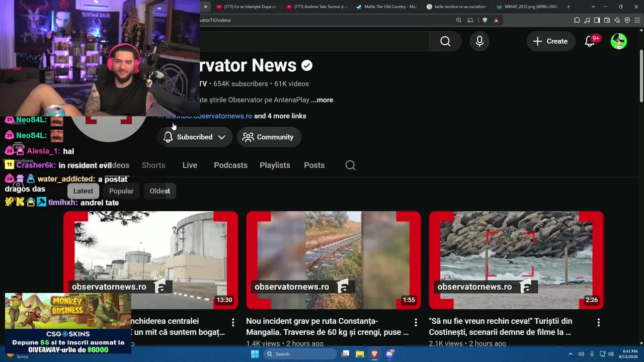Open the observatornews.ro channel link
The width and height of the screenshot is (644, 362).
point(209,116)
